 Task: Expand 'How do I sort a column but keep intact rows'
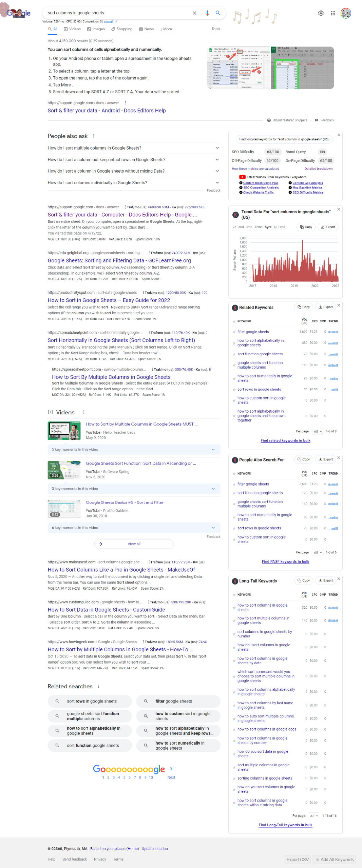click(x=134, y=160)
